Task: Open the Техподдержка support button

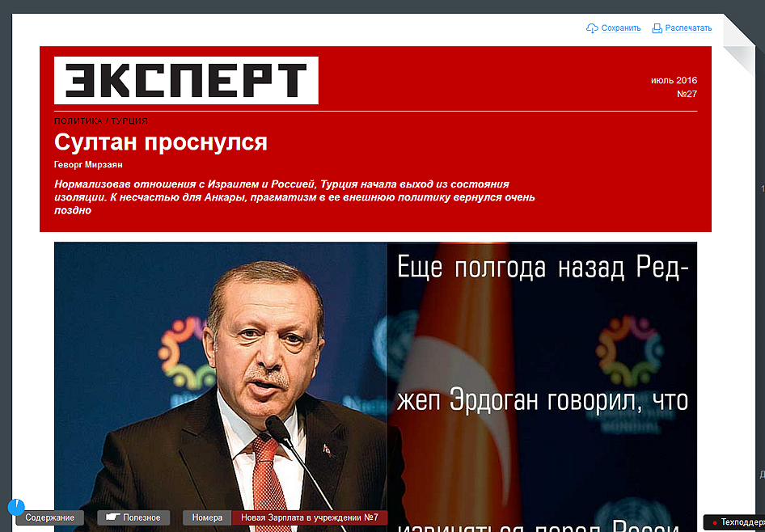Action: (734, 522)
